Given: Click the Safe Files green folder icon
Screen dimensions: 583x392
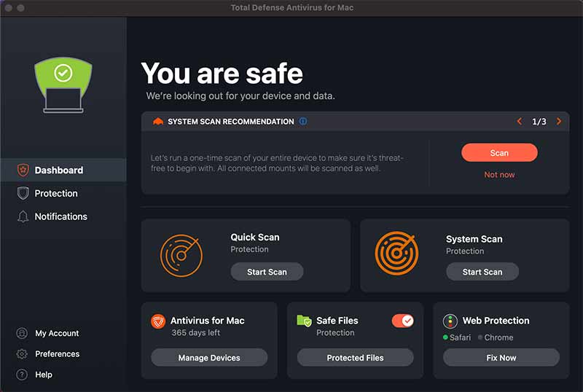Looking at the screenshot, I should pos(304,321).
